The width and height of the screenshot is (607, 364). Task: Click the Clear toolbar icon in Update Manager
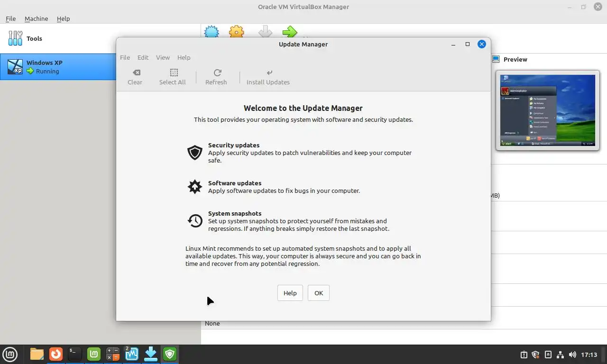pyautogui.click(x=136, y=73)
